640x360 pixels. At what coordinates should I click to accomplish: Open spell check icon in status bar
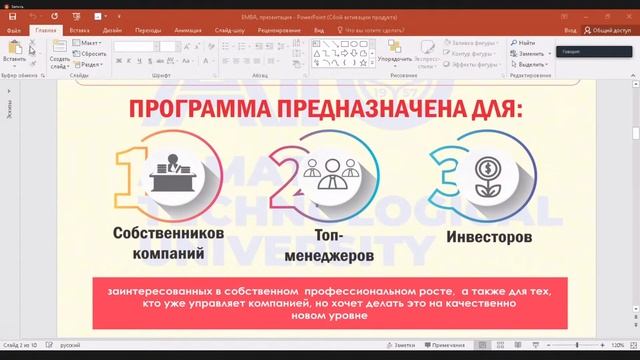point(49,345)
